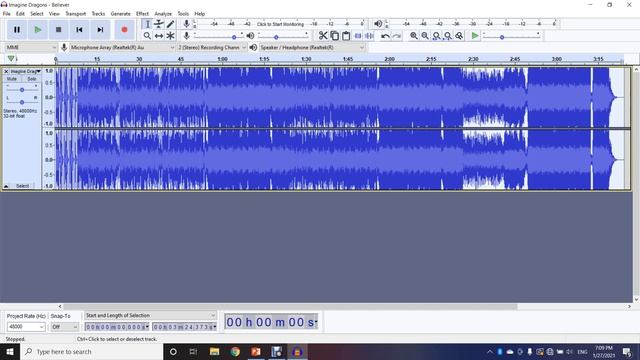Open the MME audio host dropdown
Viewport: 640px width, 360px height.
point(31,47)
